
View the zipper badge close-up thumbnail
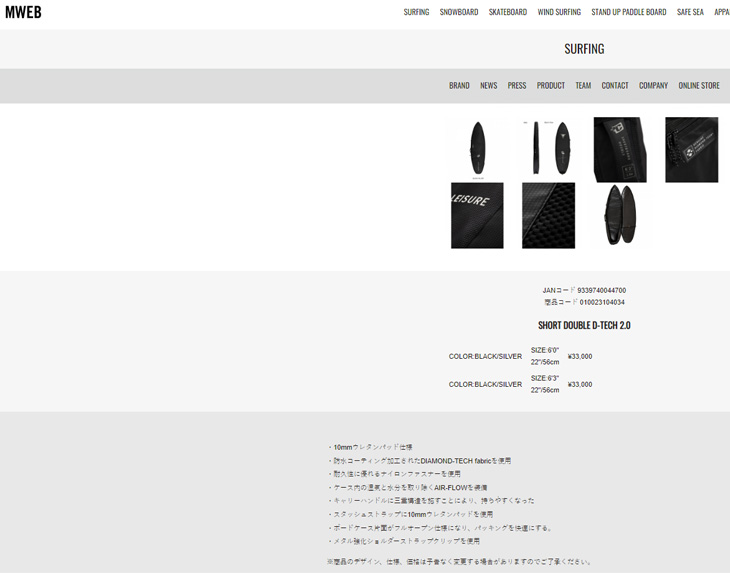pyautogui.click(x=691, y=149)
